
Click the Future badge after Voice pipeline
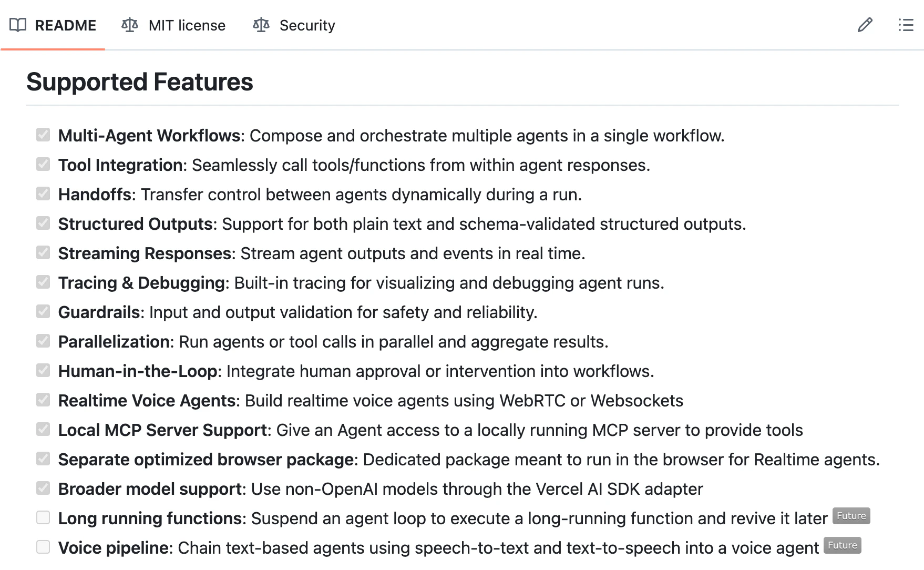[x=843, y=545]
